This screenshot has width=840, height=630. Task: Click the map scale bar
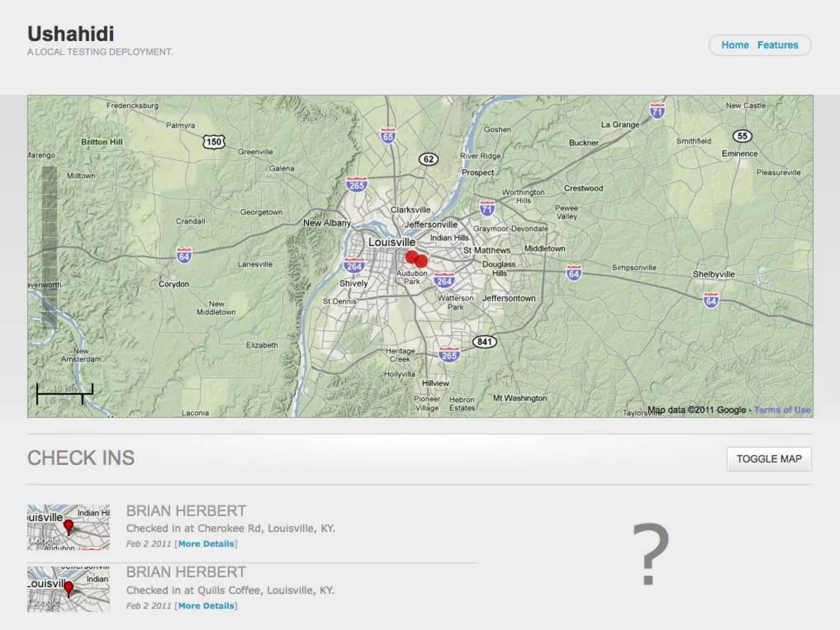65,394
